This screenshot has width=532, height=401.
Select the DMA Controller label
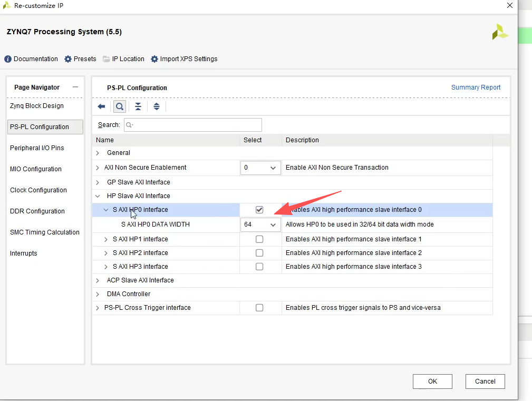click(x=129, y=294)
